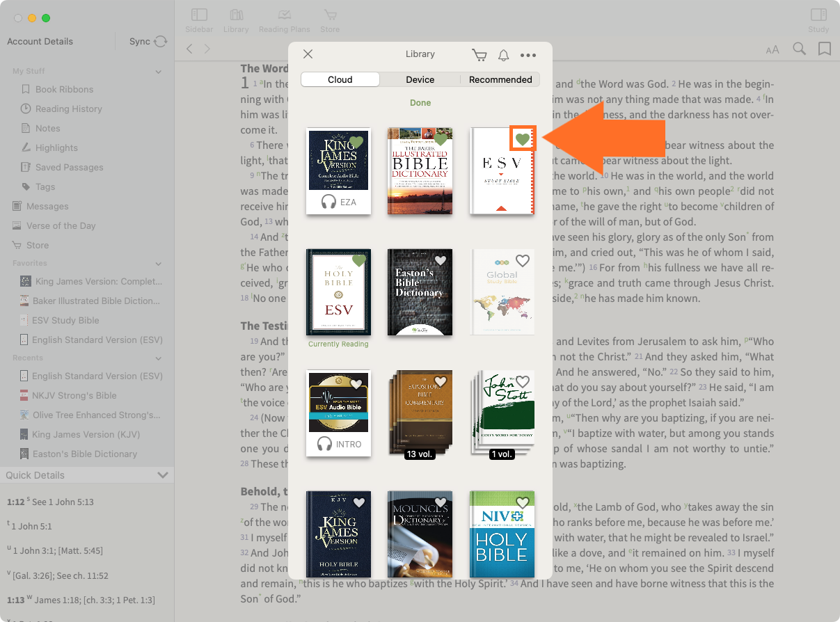Unfavorite the King James Version audio Bible
Viewport: 840px width, 622px height.
(x=357, y=142)
